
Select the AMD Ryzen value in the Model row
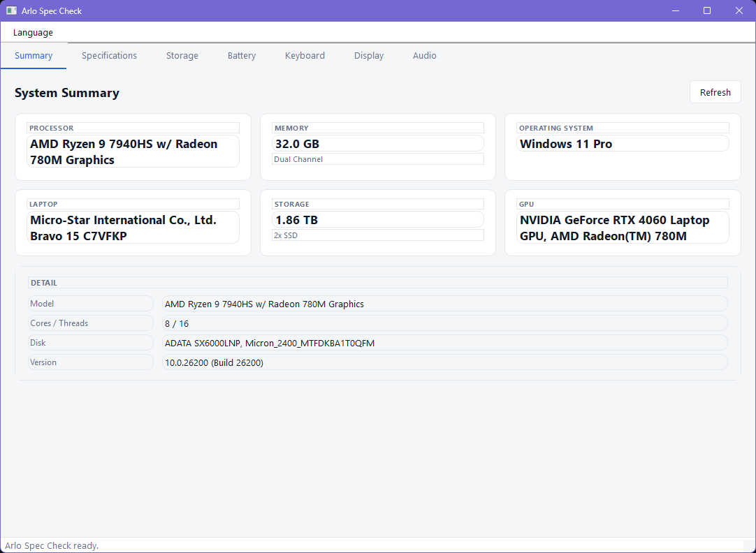coord(444,304)
